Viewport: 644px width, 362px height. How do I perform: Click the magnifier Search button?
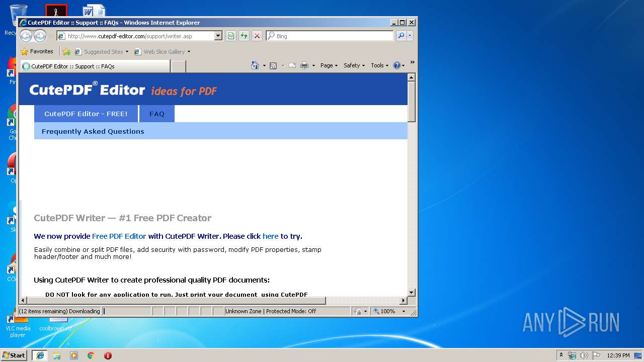pyautogui.click(x=401, y=36)
